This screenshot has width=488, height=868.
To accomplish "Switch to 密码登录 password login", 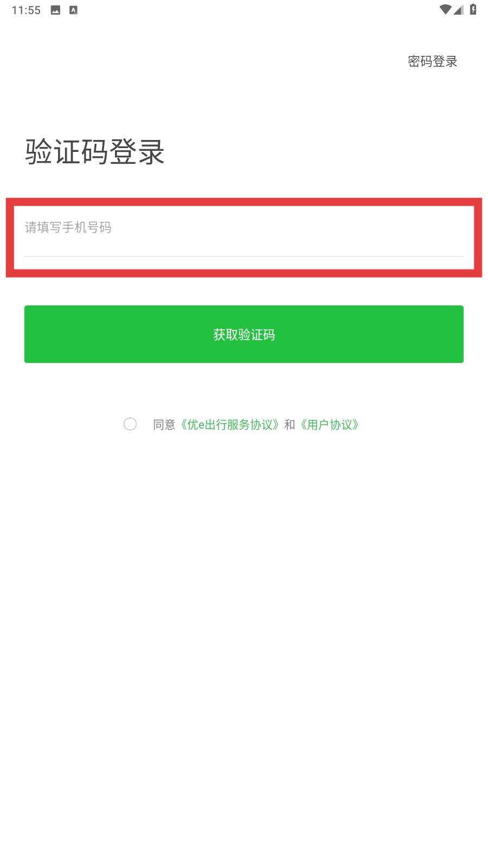I will 433,61.
